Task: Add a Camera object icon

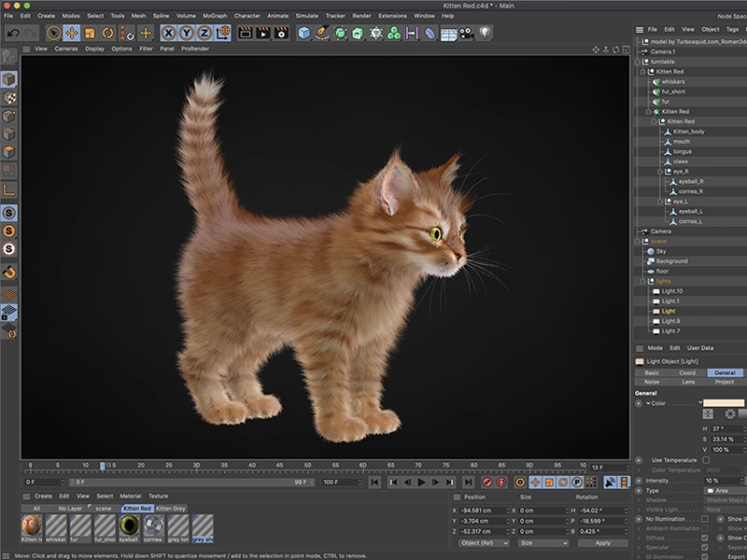Action: coord(466,34)
